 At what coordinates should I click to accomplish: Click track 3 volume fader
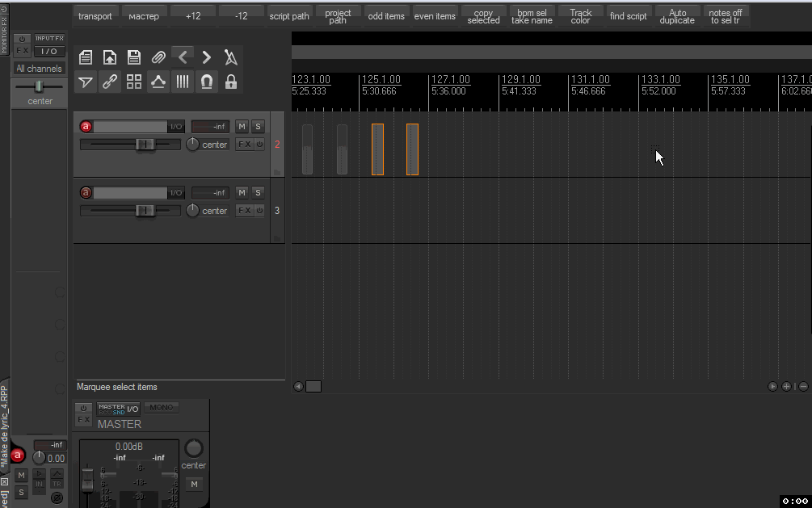tap(145, 210)
